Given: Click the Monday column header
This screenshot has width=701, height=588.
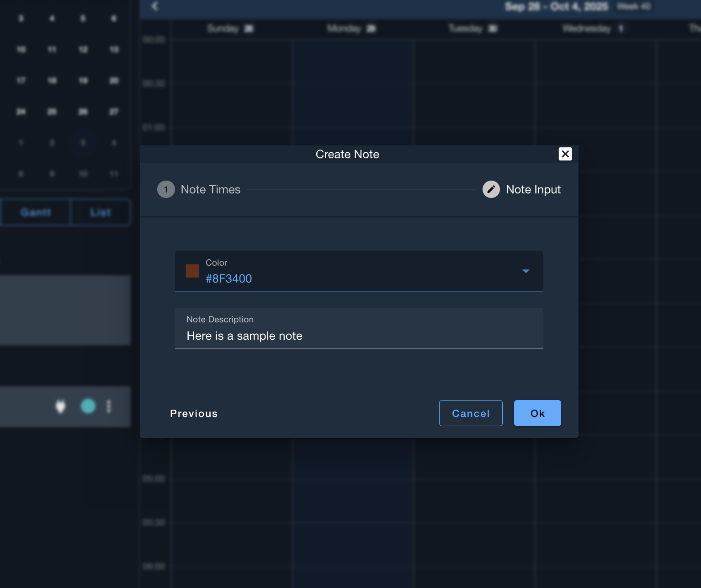Looking at the screenshot, I should 351,28.
